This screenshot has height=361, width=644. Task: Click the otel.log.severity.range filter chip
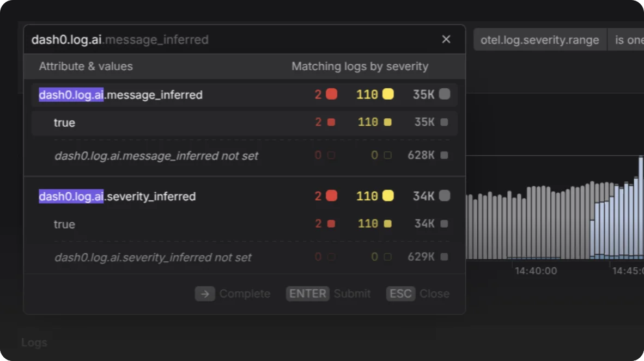pos(540,40)
